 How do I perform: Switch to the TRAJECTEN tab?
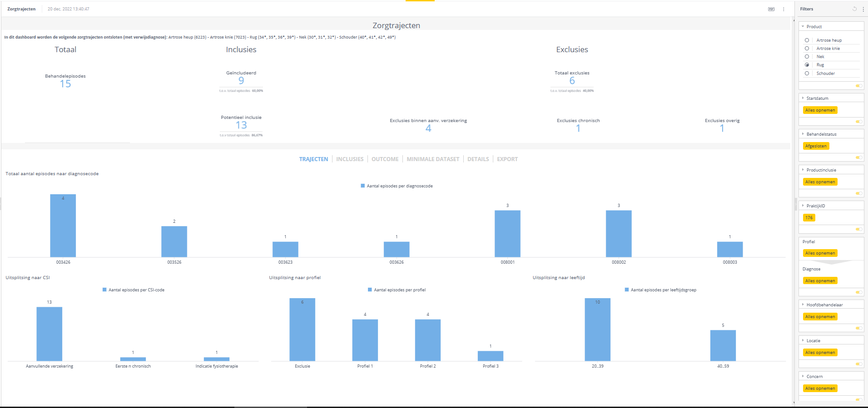(313, 159)
